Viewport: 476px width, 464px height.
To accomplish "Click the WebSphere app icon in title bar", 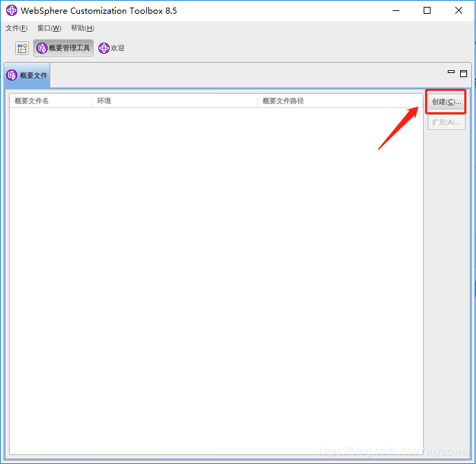I will point(12,10).
